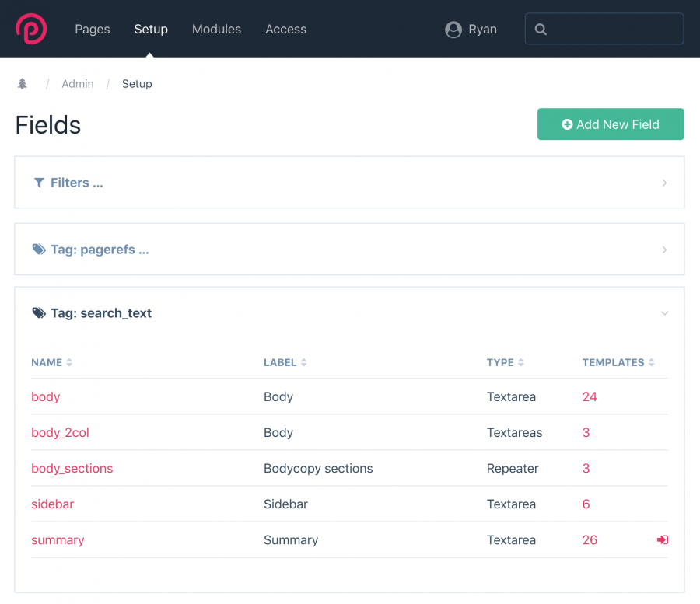Open the body_sections field link

coord(72,469)
